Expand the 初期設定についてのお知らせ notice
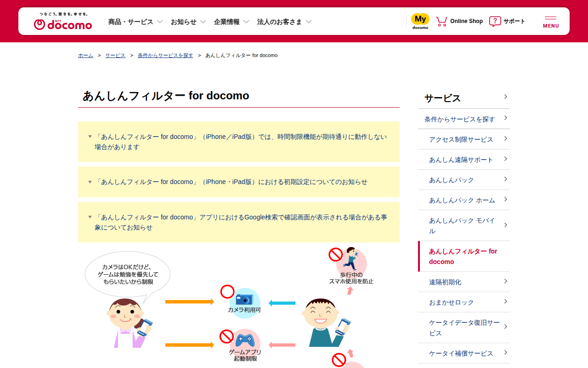588x368 pixels. tap(239, 182)
